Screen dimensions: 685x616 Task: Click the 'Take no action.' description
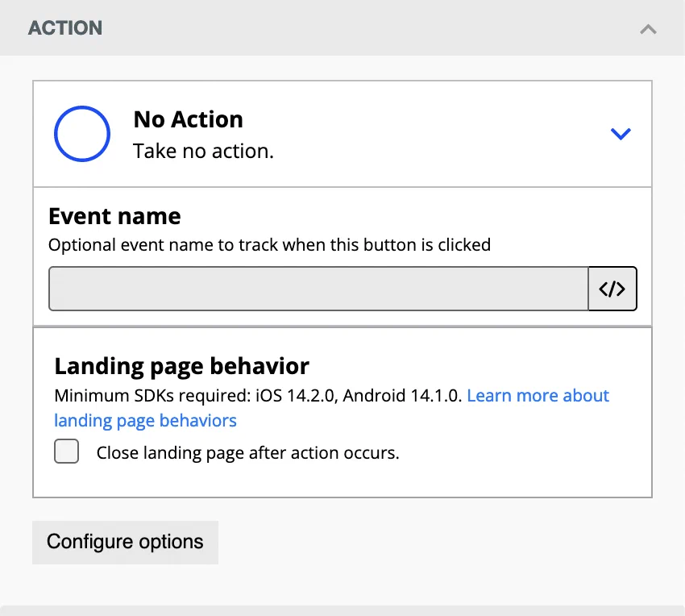203,151
